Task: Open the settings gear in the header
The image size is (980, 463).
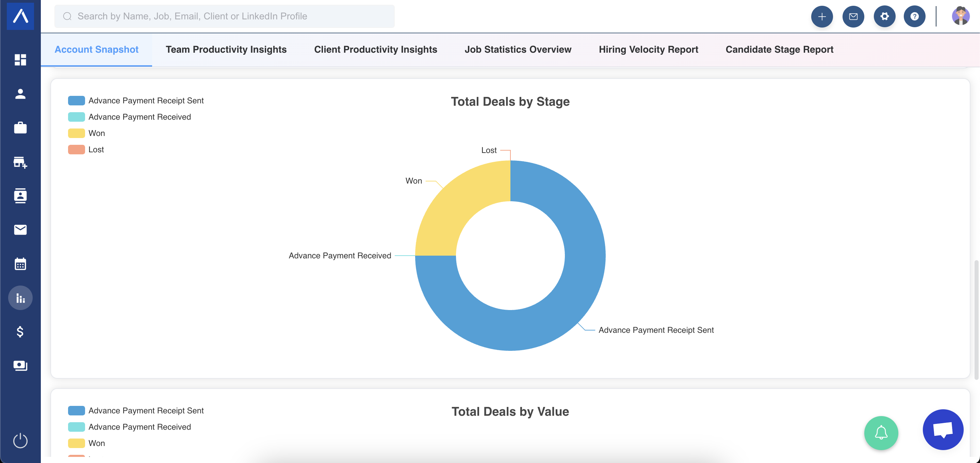Action: pyautogui.click(x=884, y=16)
